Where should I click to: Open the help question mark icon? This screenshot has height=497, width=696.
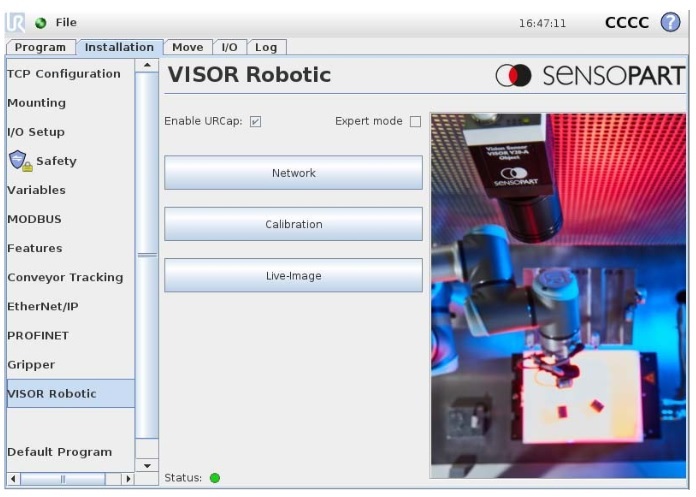pyautogui.click(x=670, y=22)
